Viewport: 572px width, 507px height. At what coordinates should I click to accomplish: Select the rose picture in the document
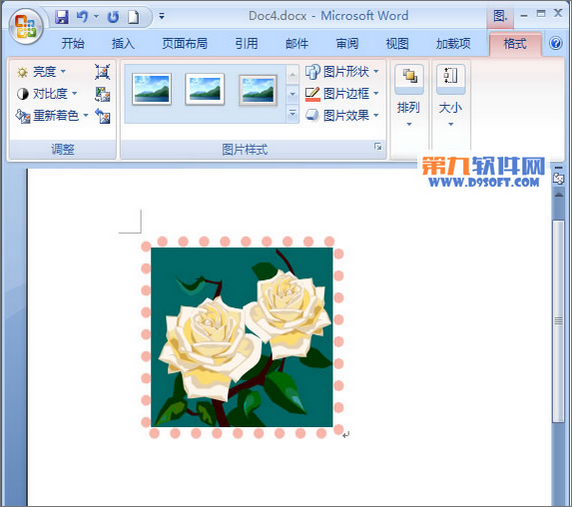click(242, 337)
